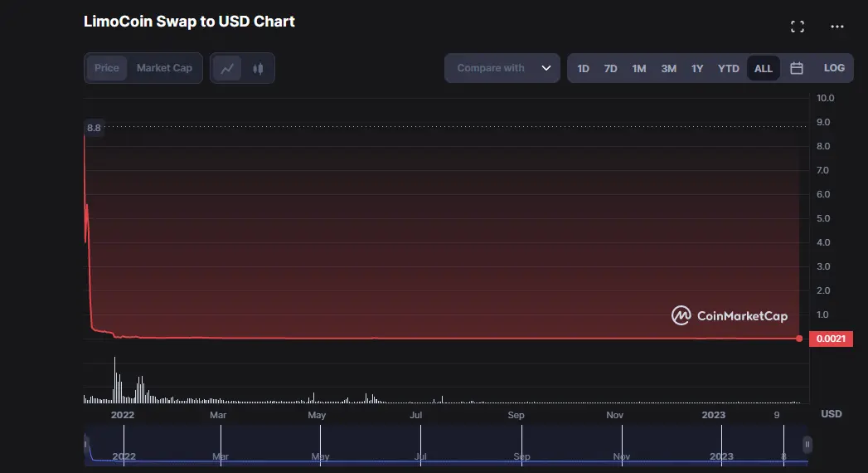This screenshot has width=868, height=473.
Task: Set range to YTD
Action: click(729, 69)
